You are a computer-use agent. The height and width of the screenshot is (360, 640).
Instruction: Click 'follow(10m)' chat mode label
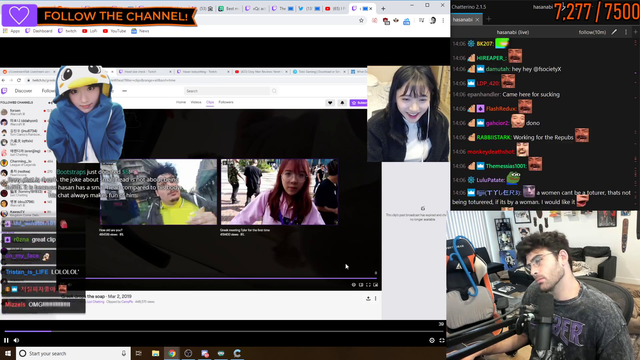[592, 32]
